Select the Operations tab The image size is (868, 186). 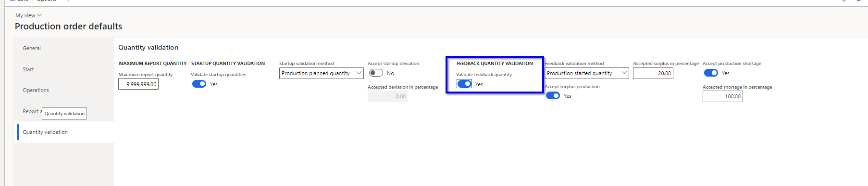click(36, 90)
